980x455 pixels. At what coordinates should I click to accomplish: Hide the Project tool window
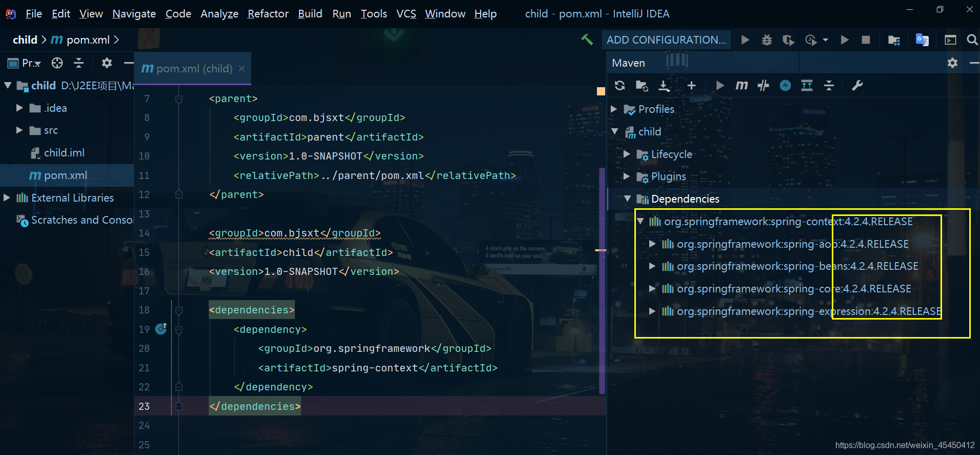128,63
